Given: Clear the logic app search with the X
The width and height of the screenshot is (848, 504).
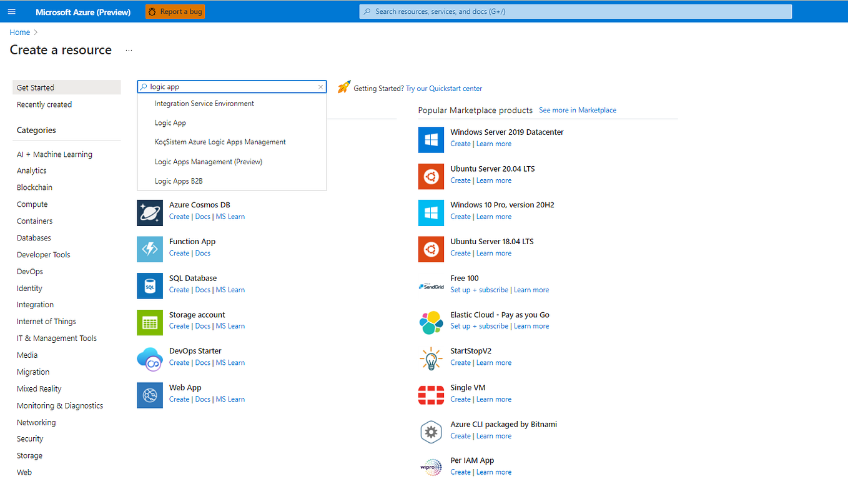Looking at the screenshot, I should (x=320, y=86).
